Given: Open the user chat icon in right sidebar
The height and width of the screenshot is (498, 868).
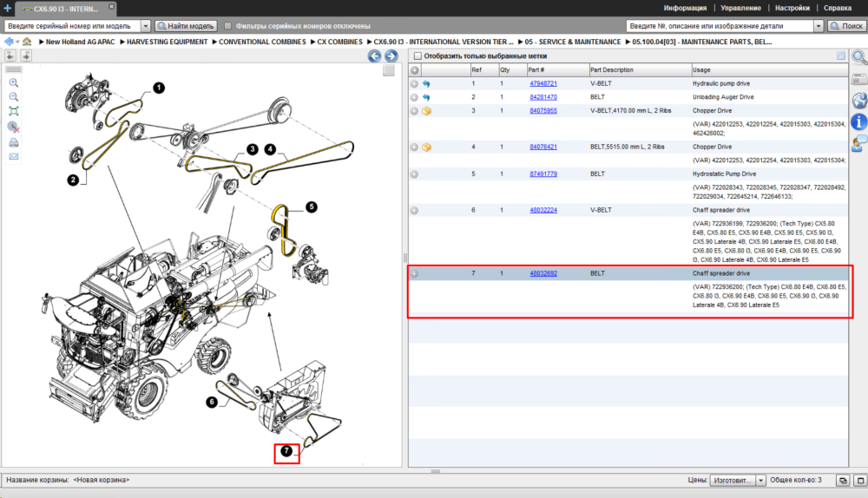Looking at the screenshot, I should (859, 143).
